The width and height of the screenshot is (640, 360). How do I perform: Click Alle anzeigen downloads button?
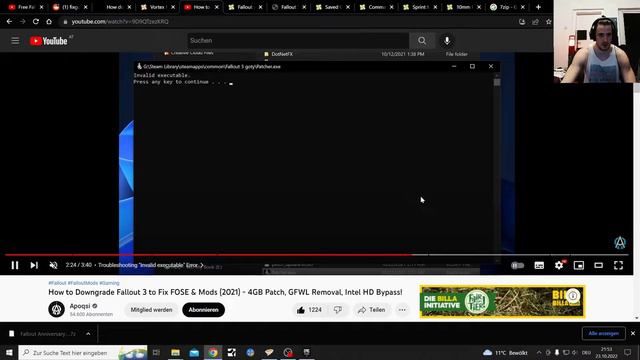point(604,333)
